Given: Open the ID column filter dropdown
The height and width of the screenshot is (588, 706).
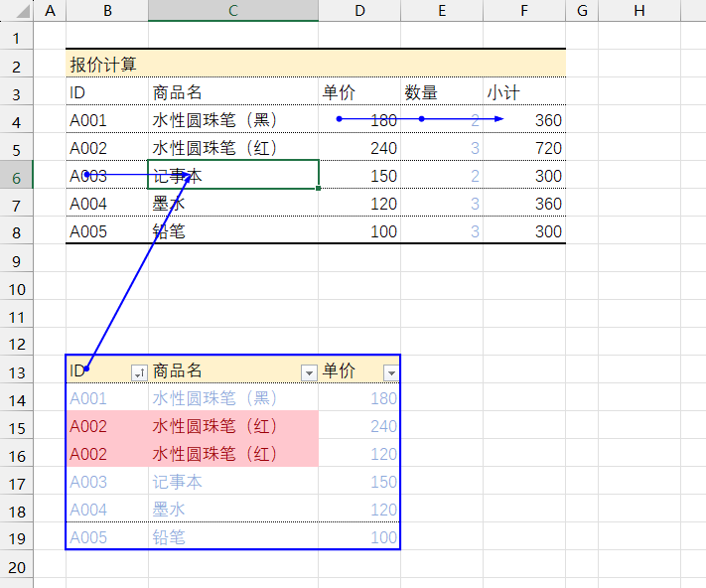Looking at the screenshot, I should pyautogui.click(x=139, y=372).
